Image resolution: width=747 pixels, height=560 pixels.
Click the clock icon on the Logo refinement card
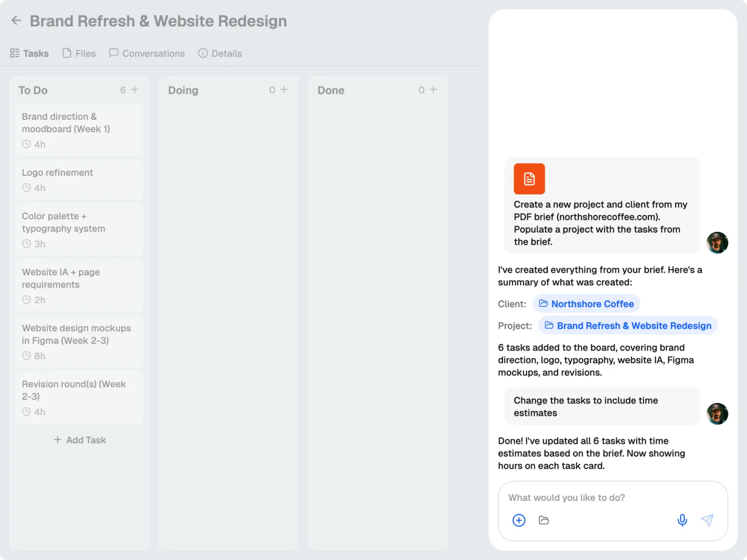pyautogui.click(x=26, y=188)
